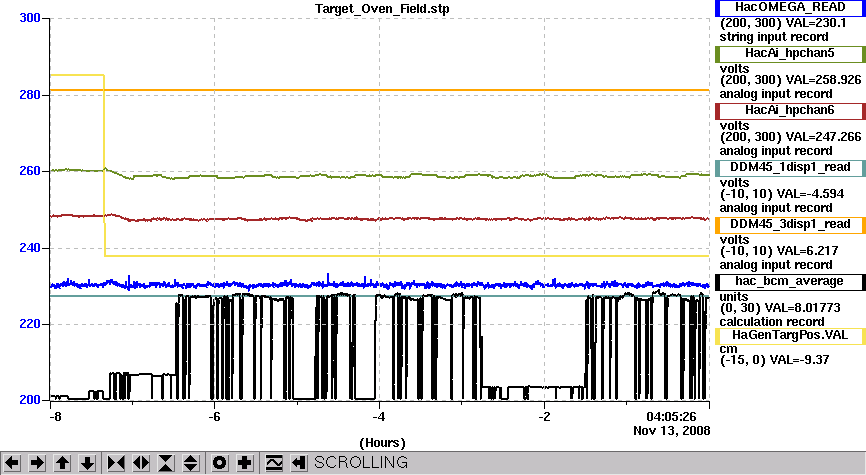Viewport: 866px width, 475px height.
Task: Click the VAL=-4.594 readout
Action: pos(810,194)
